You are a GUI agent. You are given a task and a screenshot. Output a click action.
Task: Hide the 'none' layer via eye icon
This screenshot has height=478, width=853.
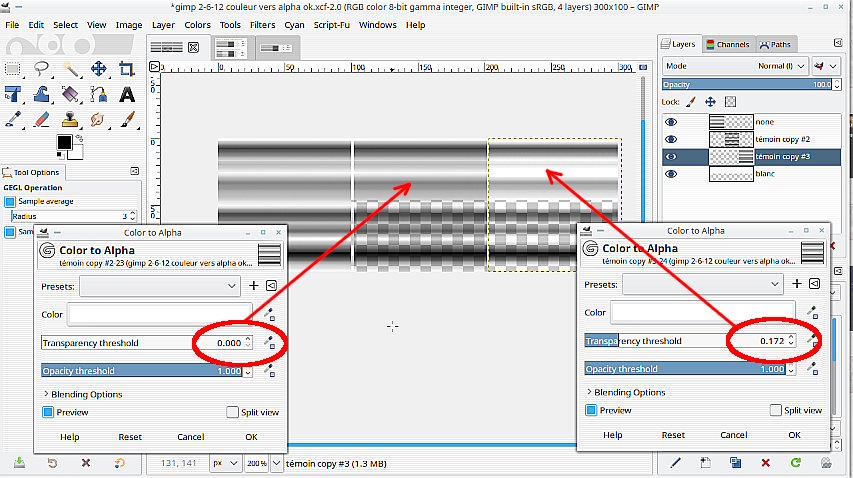(x=671, y=122)
